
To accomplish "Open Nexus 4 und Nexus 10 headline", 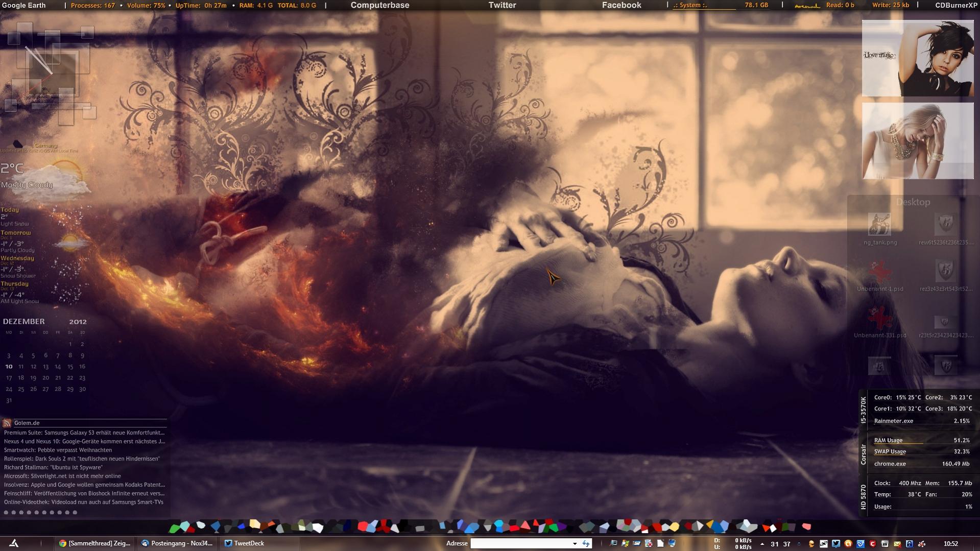I will pos(84,441).
